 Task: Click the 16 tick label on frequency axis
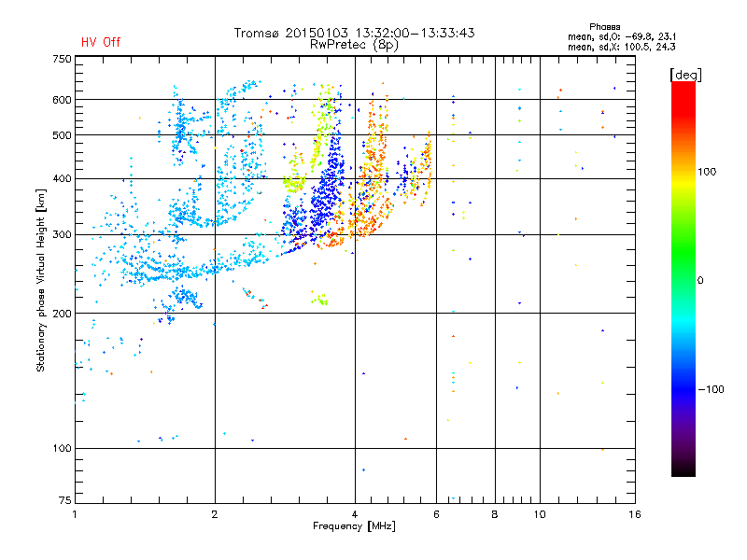[x=635, y=514]
